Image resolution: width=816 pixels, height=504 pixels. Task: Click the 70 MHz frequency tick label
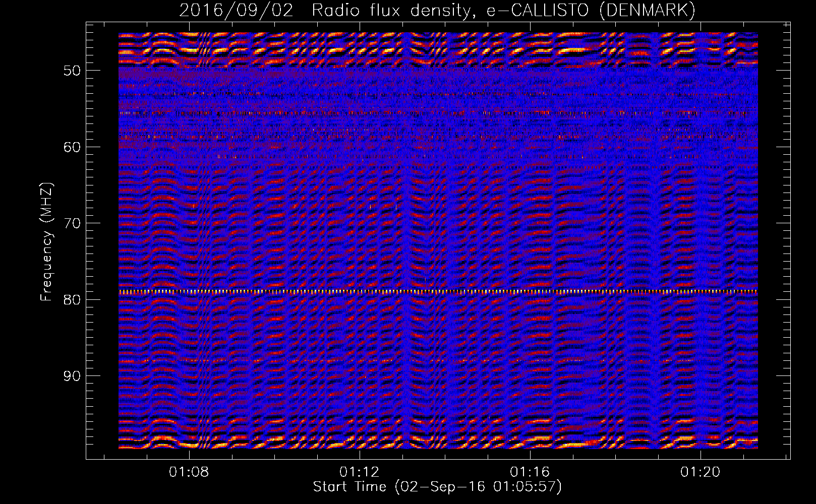(72, 223)
